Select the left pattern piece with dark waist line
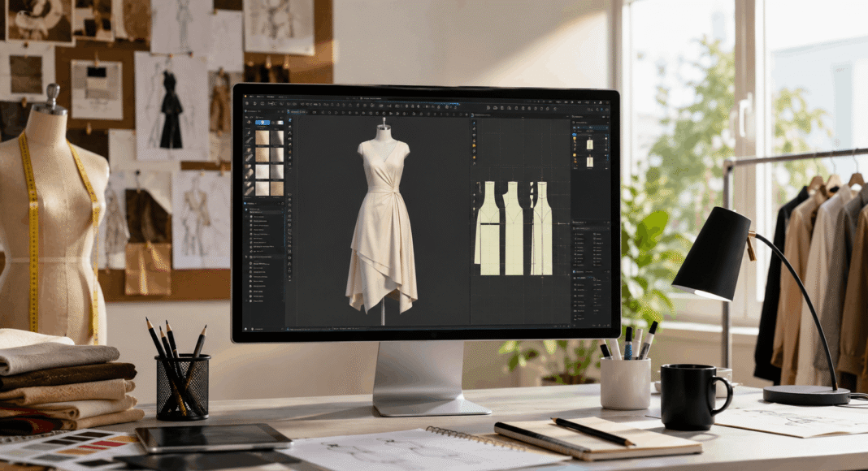This screenshot has height=471, width=868. click(488, 228)
